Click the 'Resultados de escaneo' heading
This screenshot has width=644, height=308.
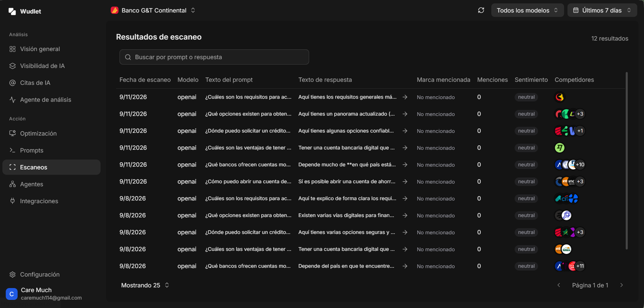pyautogui.click(x=159, y=37)
